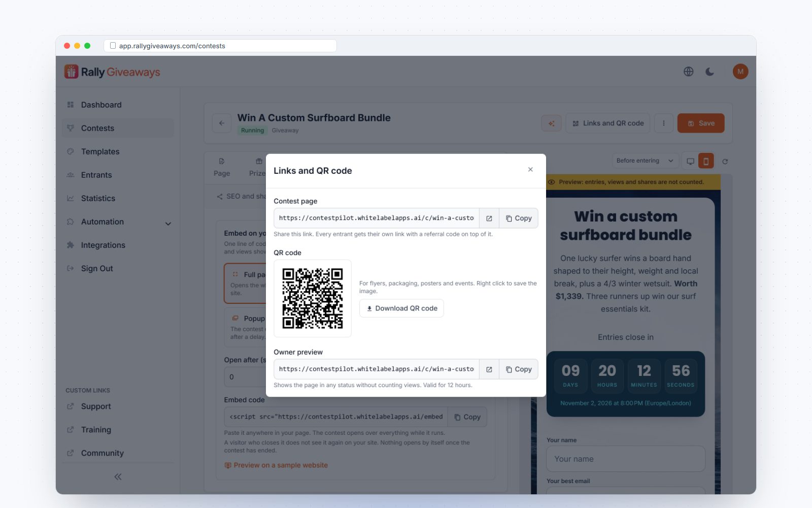Refresh the contest preview
Image resolution: width=812 pixels, height=508 pixels.
(725, 162)
